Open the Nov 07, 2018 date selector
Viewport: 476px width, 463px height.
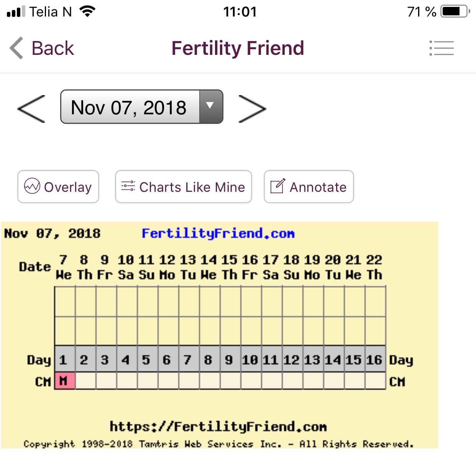(x=130, y=107)
